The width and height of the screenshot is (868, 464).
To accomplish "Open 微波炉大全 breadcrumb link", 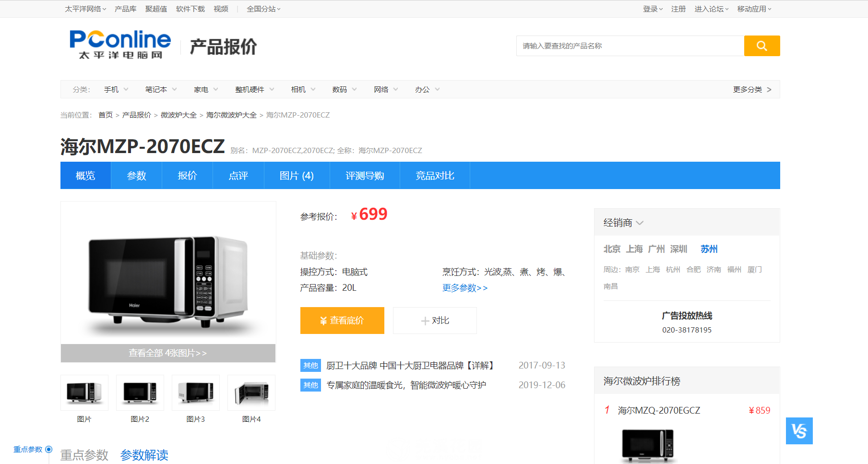I will coord(178,115).
